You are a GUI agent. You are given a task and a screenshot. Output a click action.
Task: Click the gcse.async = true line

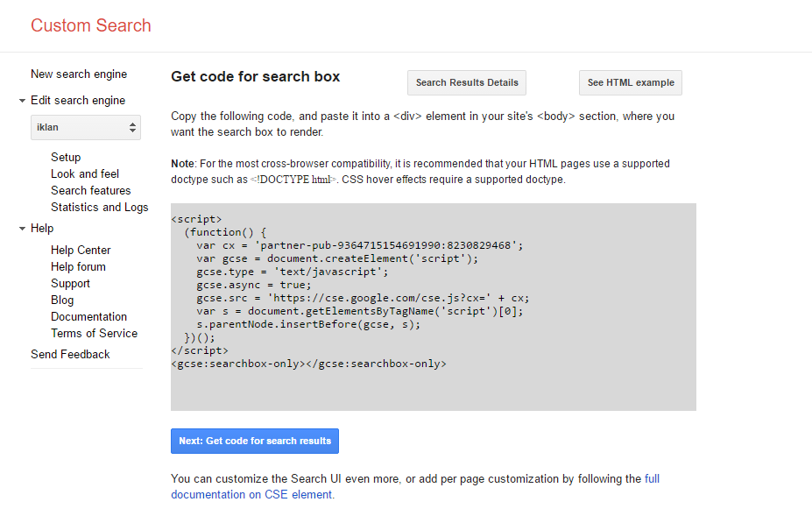click(x=254, y=285)
